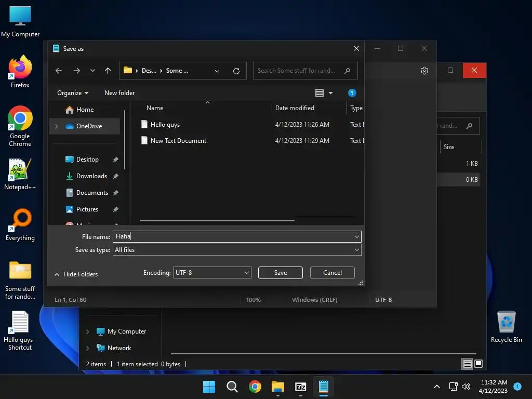The height and width of the screenshot is (399, 532).
Task: Click the Des... breadcrumb segment
Action: click(x=149, y=71)
